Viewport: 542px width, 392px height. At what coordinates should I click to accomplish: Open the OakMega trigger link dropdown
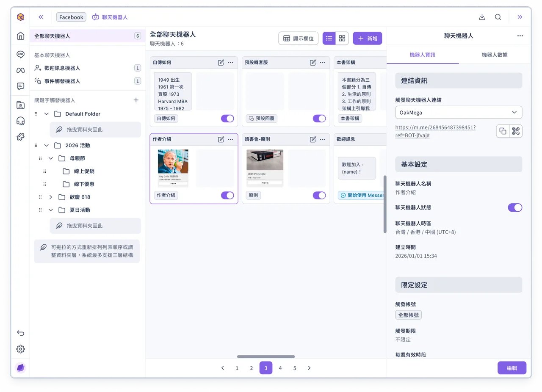pos(459,113)
